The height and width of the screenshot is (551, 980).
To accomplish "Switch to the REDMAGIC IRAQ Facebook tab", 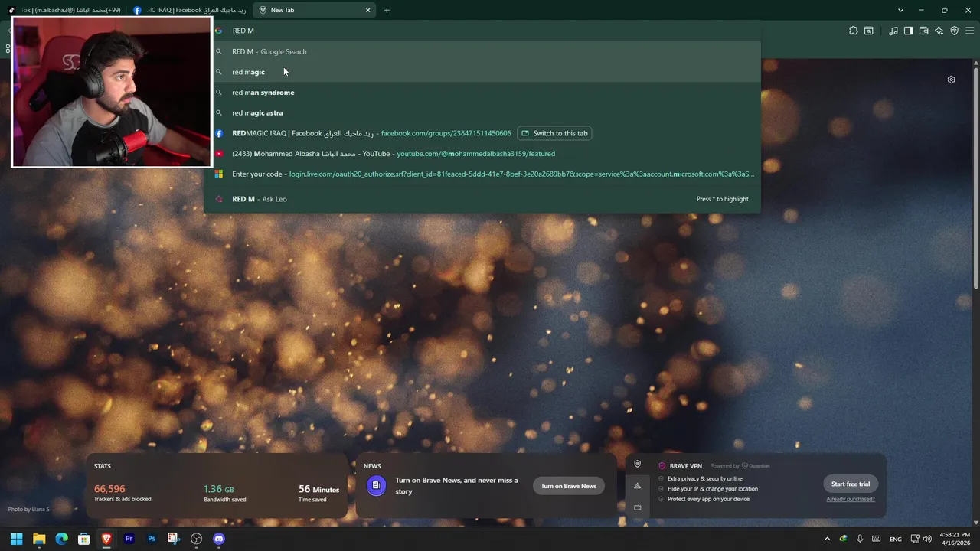I will coord(189,10).
